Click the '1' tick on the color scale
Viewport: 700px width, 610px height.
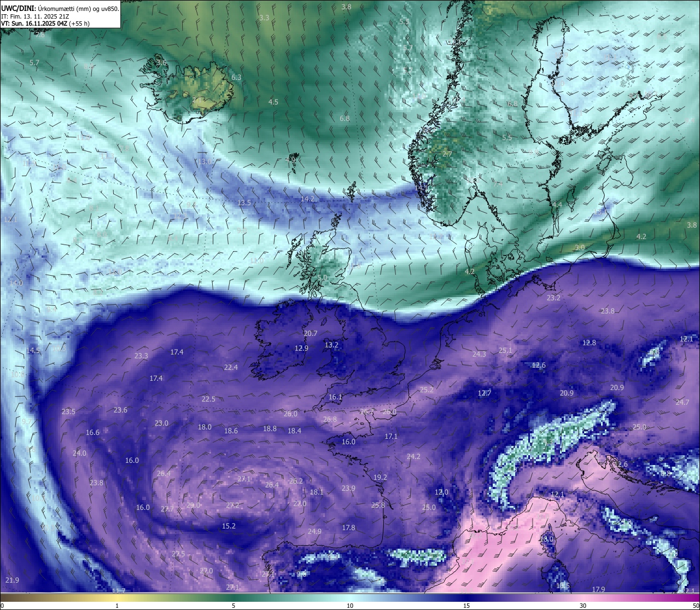[x=117, y=606]
